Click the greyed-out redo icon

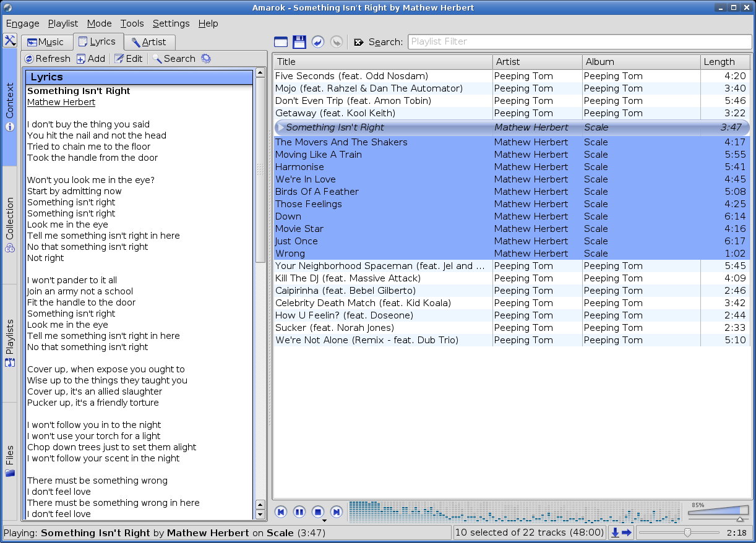[x=337, y=42]
